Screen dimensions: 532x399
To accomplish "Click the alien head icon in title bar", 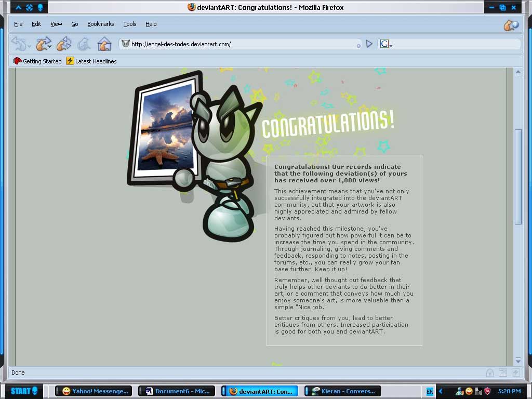I will 40,7.
